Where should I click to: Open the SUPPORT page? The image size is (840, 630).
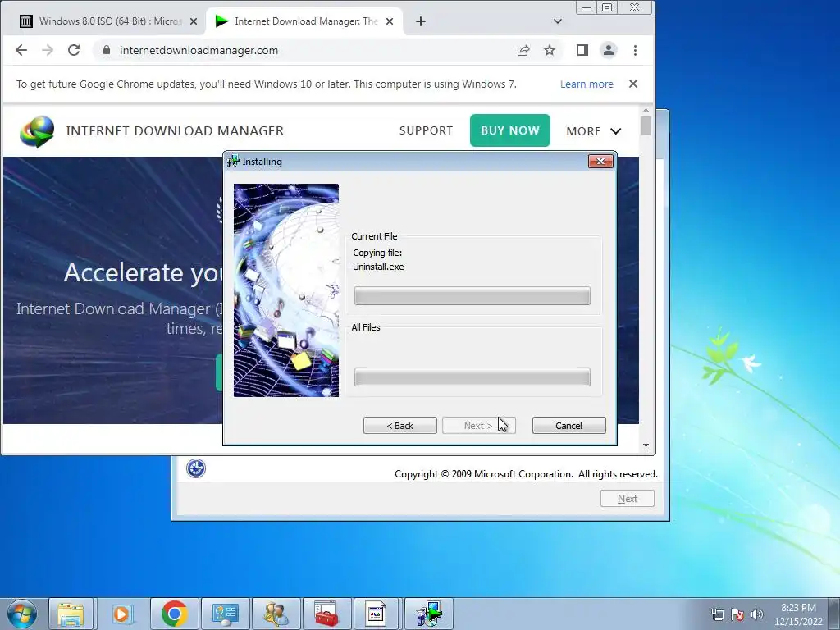click(x=426, y=130)
